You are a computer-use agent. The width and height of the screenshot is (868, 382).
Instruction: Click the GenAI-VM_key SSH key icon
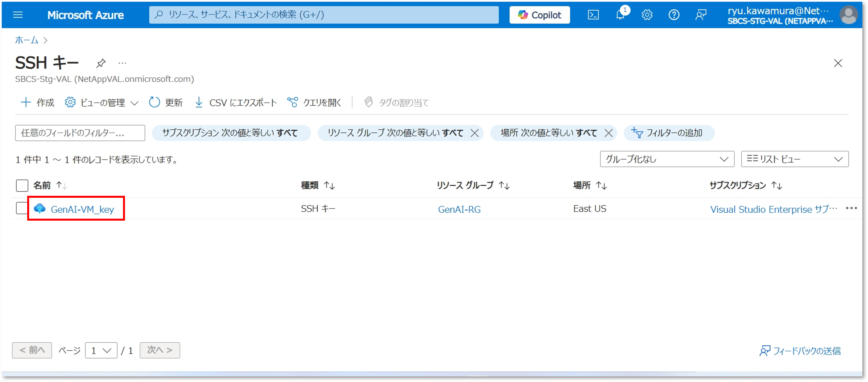[x=40, y=209]
